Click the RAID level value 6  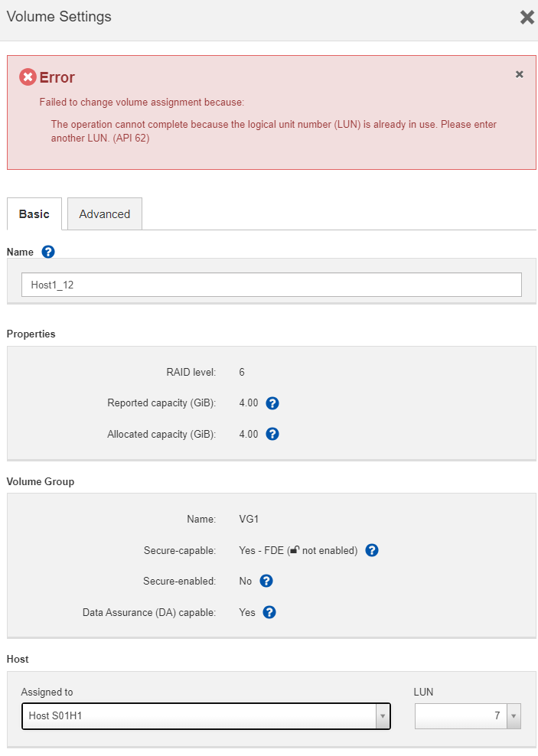click(x=242, y=373)
